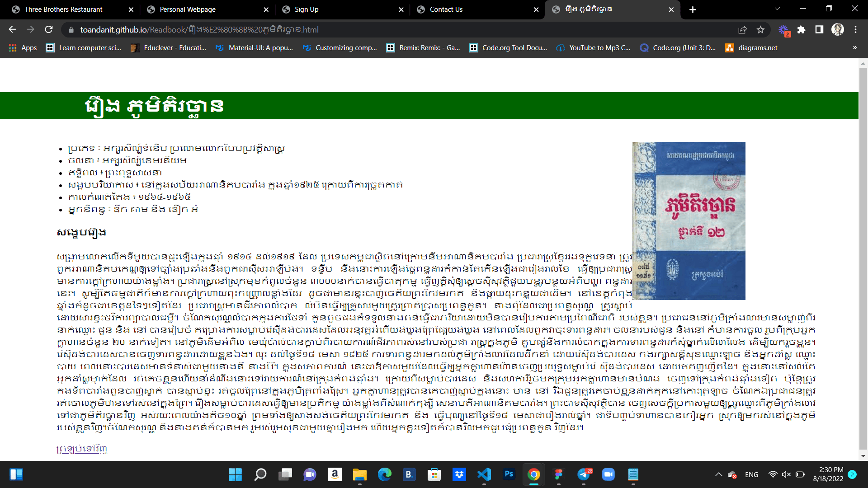Open Zoom from the taskbar
Viewport: 868px width, 488px height.
click(609, 474)
